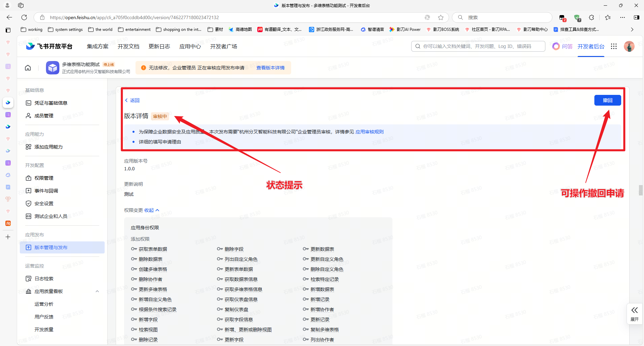Open browser extensions puzzle icon

click(592, 17)
